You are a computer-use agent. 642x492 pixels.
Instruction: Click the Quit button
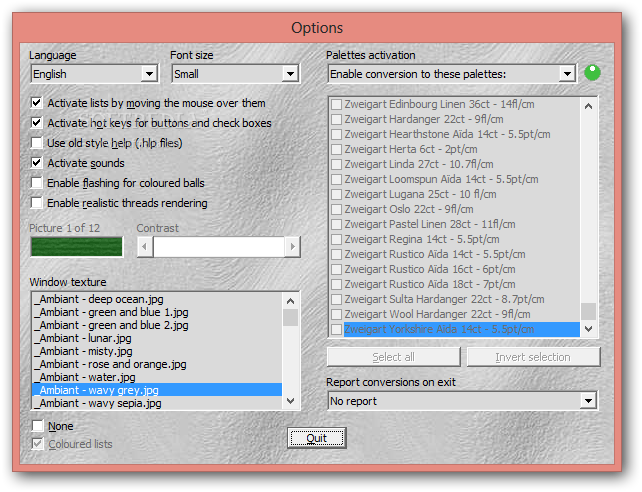[316, 438]
